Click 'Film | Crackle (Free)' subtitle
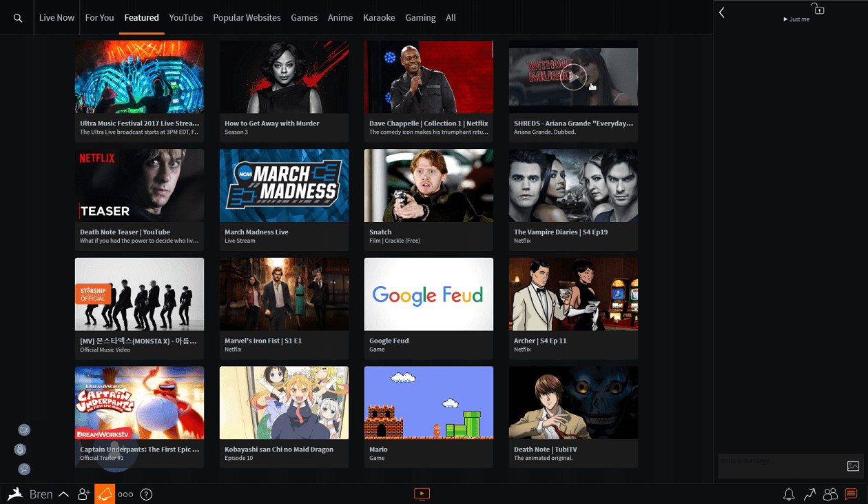 pyautogui.click(x=395, y=241)
